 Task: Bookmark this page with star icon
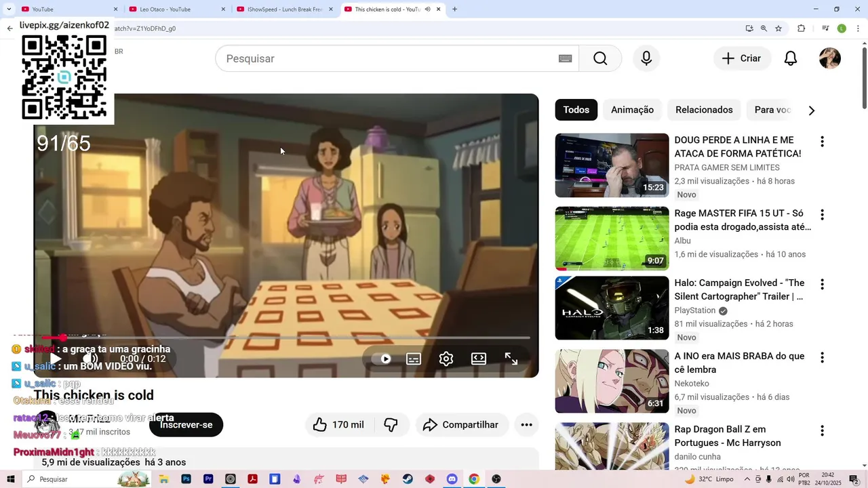778,28
